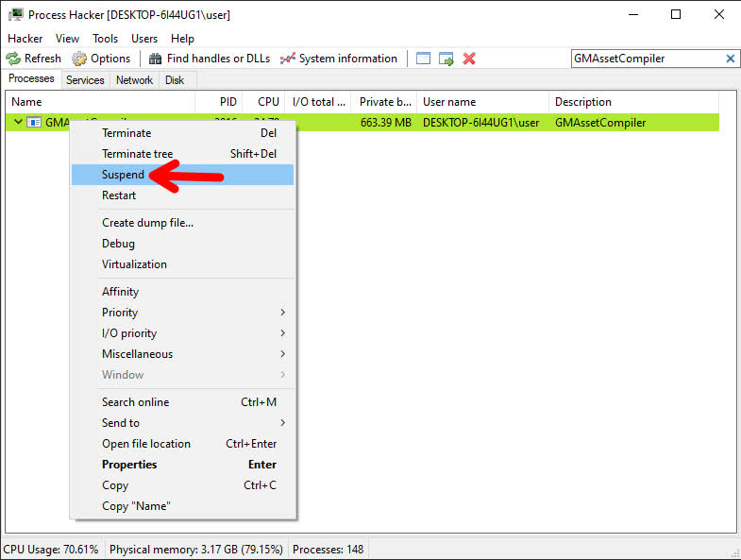Viewport: 741px width, 560px height.
Task: Open the Users menu
Action: (x=144, y=39)
